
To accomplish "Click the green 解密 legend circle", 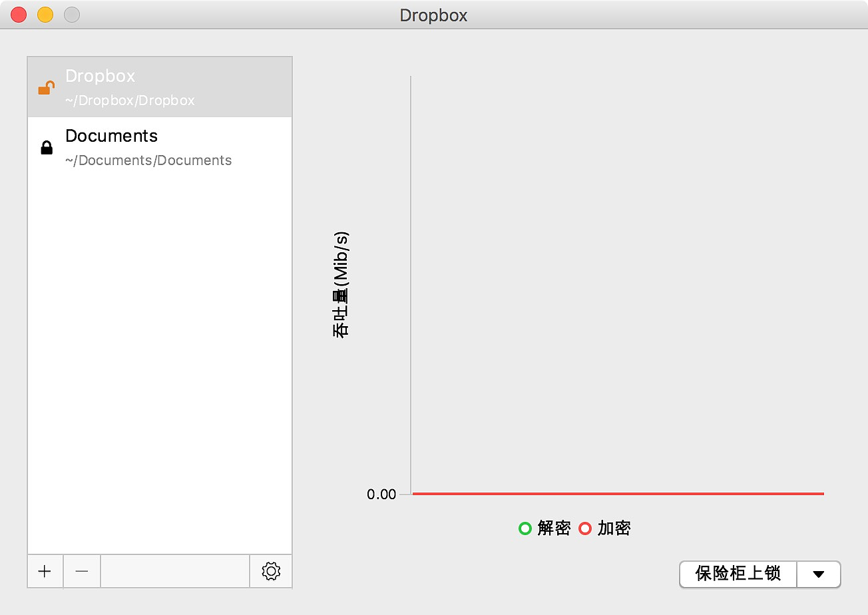I will click(525, 528).
